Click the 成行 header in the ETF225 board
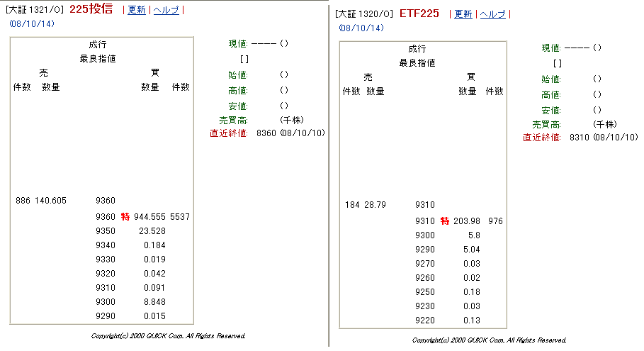The width and height of the screenshot is (644, 351). click(417, 49)
